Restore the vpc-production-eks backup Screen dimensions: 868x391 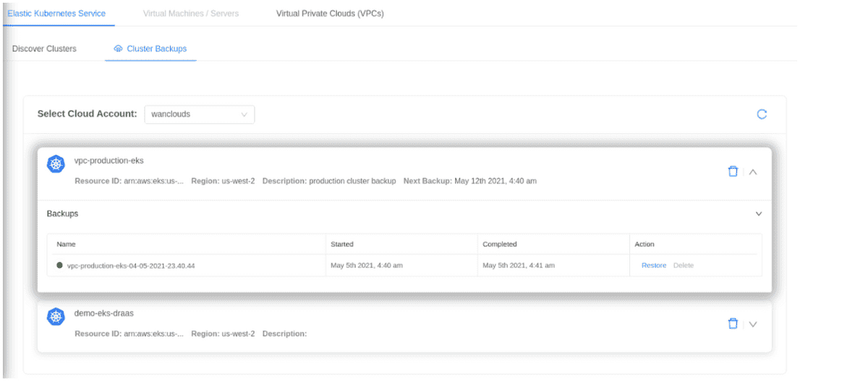point(654,266)
